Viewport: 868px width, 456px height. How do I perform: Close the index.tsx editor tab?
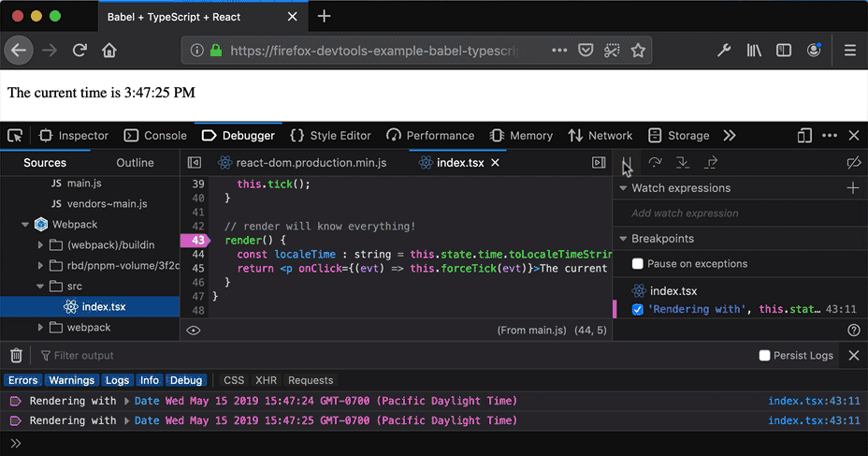(x=495, y=162)
